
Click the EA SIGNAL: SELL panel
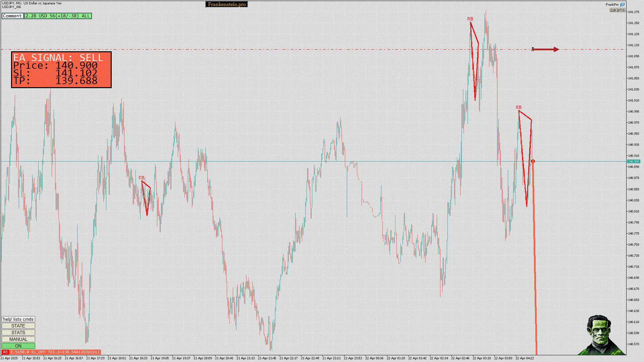pyautogui.click(x=61, y=70)
